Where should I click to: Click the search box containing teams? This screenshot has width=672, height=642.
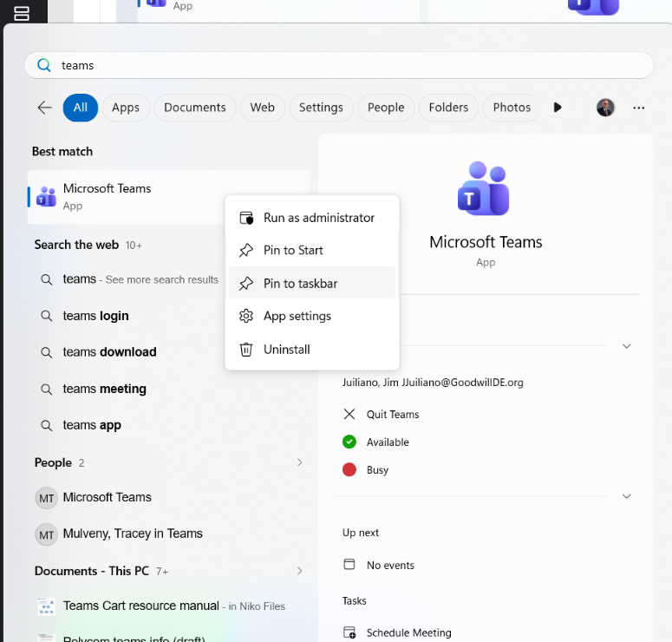click(x=347, y=65)
